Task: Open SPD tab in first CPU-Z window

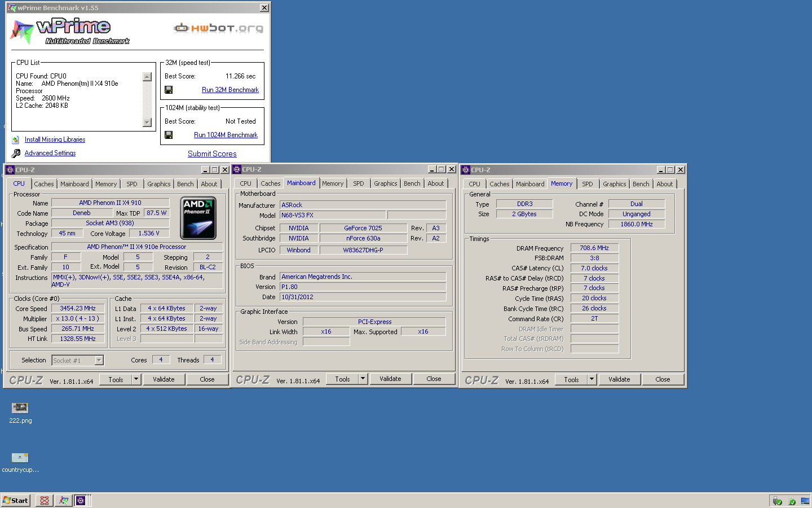Action: (x=132, y=184)
